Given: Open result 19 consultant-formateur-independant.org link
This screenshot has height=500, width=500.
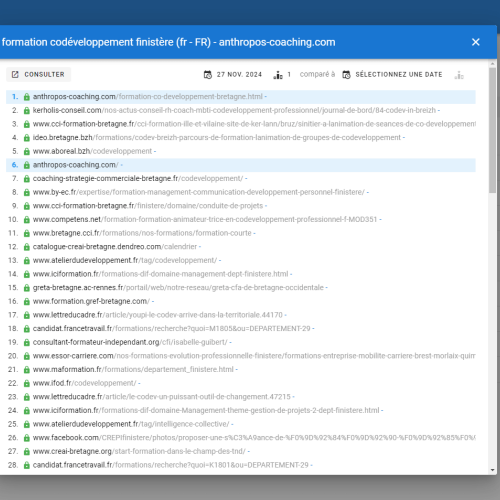Looking at the screenshot, I should [x=130, y=342].
